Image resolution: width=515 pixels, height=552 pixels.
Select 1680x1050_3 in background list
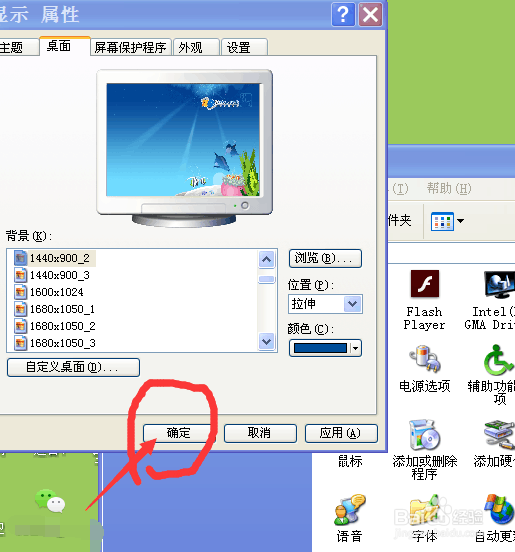point(62,343)
